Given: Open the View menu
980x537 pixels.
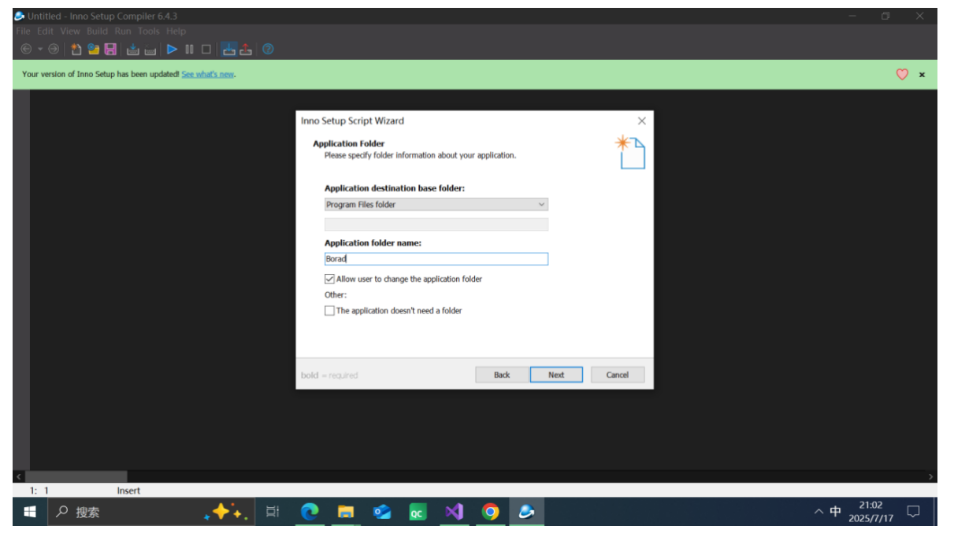Looking at the screenshot, I should pyautogui.click(x=70, y=31).
